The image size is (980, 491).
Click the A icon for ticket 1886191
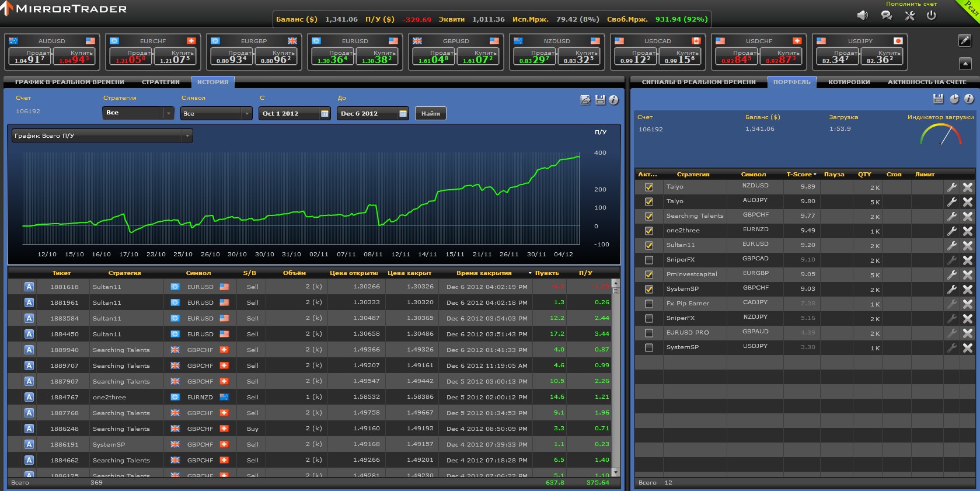[x=29, y=444]
